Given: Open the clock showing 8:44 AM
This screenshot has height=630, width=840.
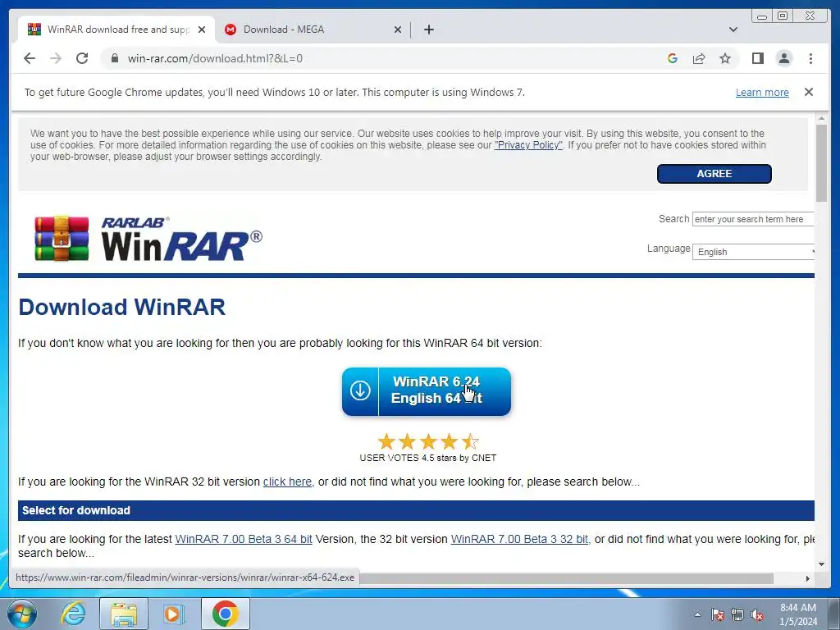Looking at the screenshot, I should point(798,614).
